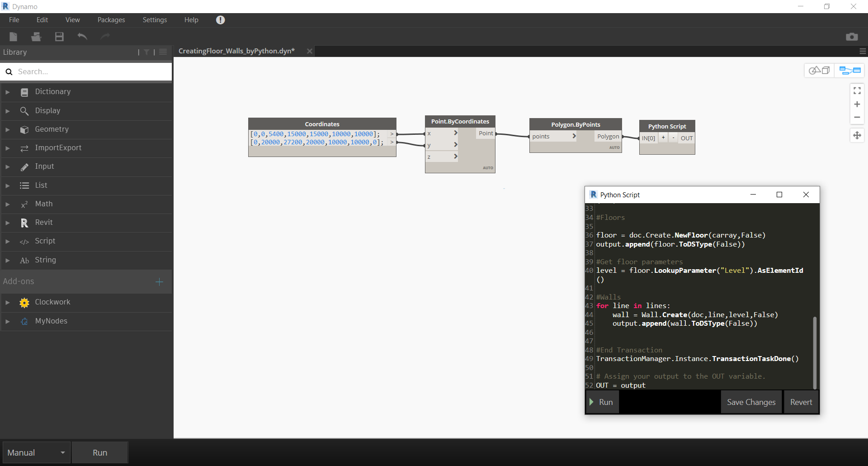The image size is (868, 466).
Task: Click the OUT port of Python Script node
Action: [x=687, y=138]
